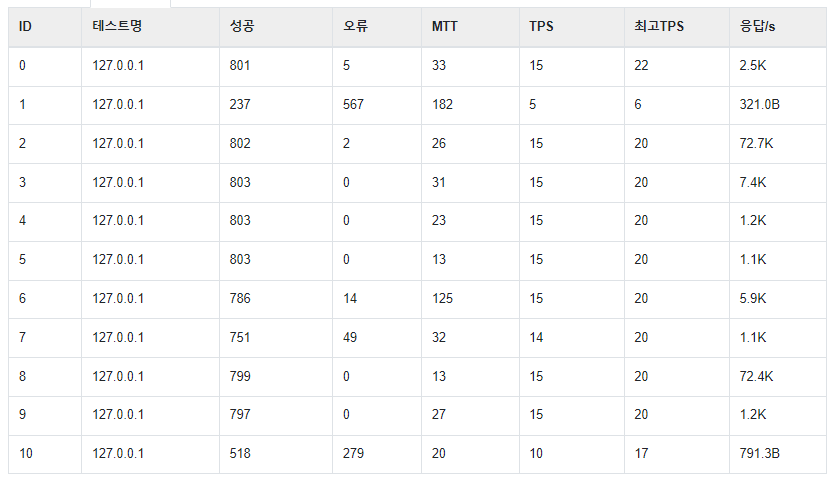Click the 응답/s column header
Viewport: 833px width, 477px height.
[778, 27]
